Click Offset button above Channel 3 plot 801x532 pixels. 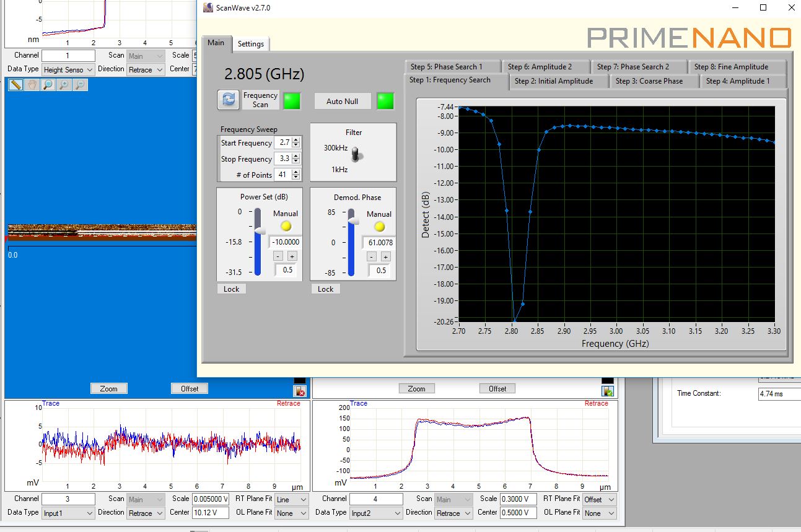pyautogui.click(x=190, y=388)
